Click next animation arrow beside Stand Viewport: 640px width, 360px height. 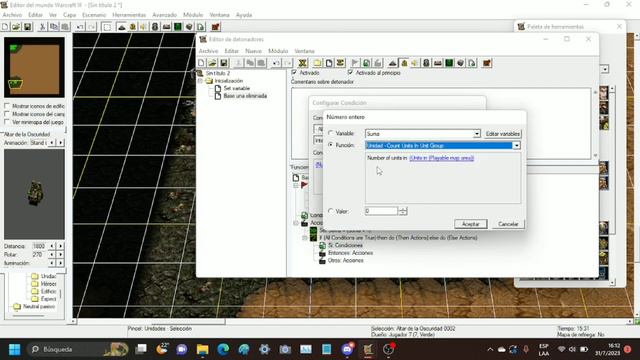coord(60,142)
